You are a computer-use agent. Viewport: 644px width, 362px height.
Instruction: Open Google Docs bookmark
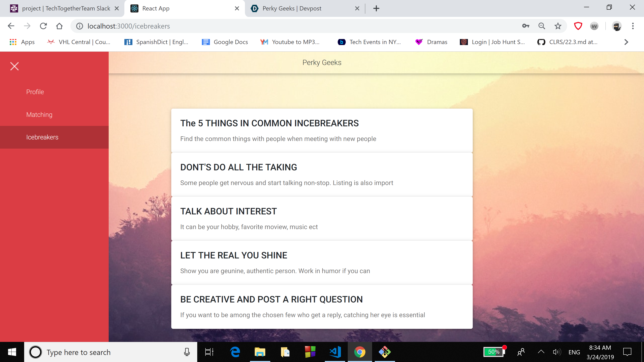point(225,42)
